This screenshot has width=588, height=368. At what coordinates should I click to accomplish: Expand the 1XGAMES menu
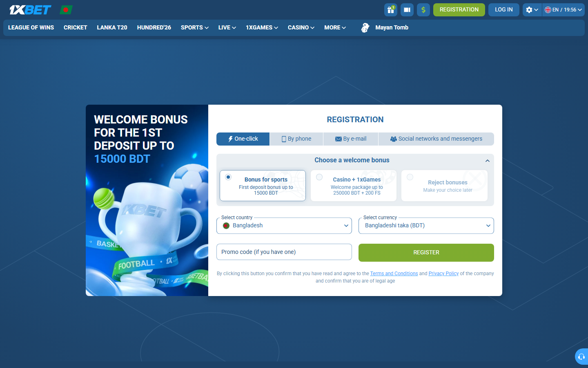tap(262, 28)
